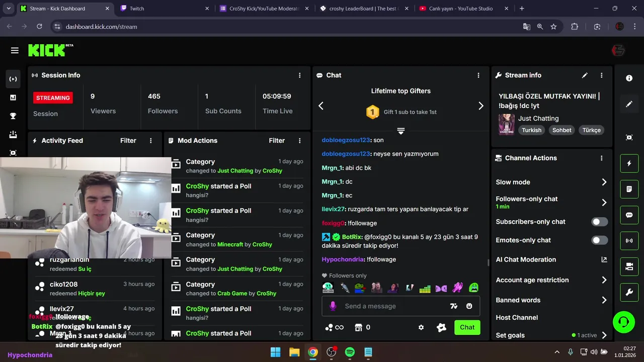Image resolution: width=644 pixels, height=362 pixels.
Task: Open Host Channel action
Action: click(x=517, y=318)
